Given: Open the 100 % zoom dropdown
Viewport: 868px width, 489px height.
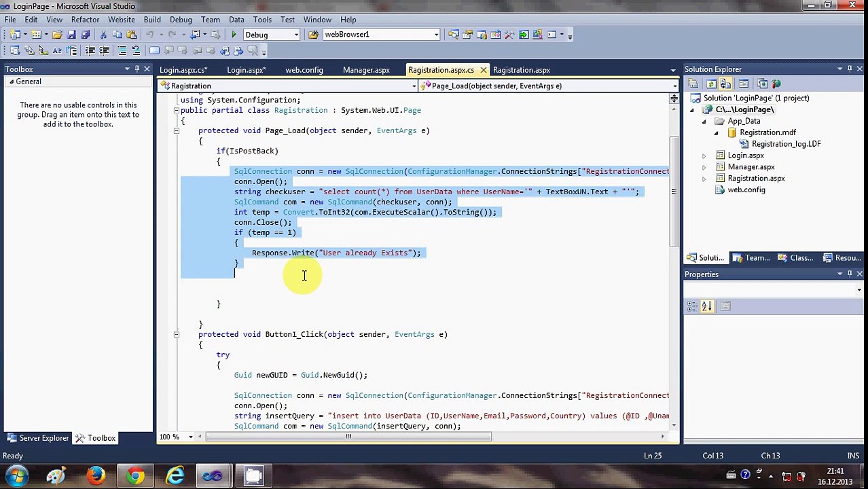Looking at the screenshot, I should click(190, 437).
